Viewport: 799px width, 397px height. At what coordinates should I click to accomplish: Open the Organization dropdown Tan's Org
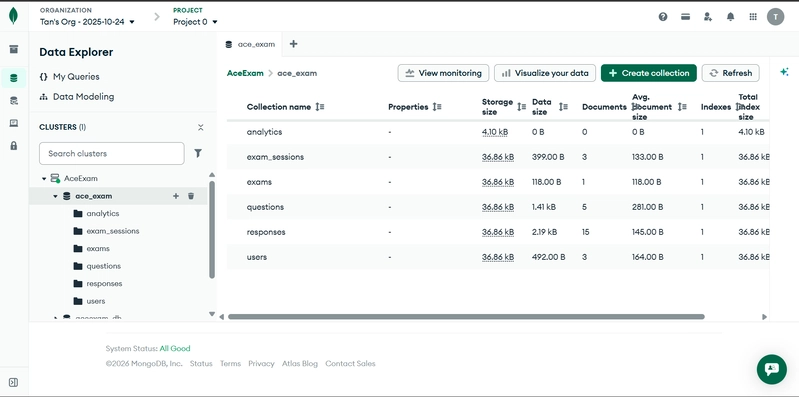tap(87, 22)
